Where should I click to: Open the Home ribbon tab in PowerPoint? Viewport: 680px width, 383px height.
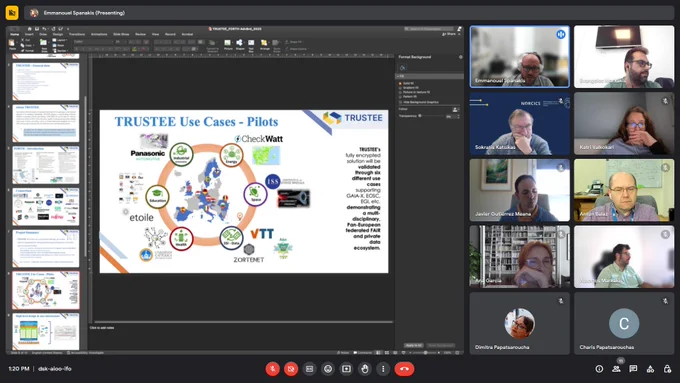click(14, 34)
